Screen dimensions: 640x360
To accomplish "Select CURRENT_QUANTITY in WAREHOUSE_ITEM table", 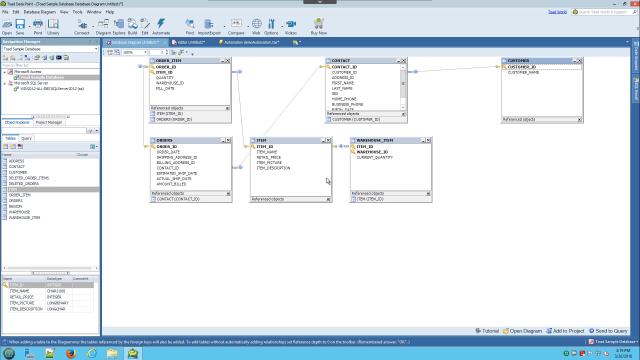I will pos(375,157).
